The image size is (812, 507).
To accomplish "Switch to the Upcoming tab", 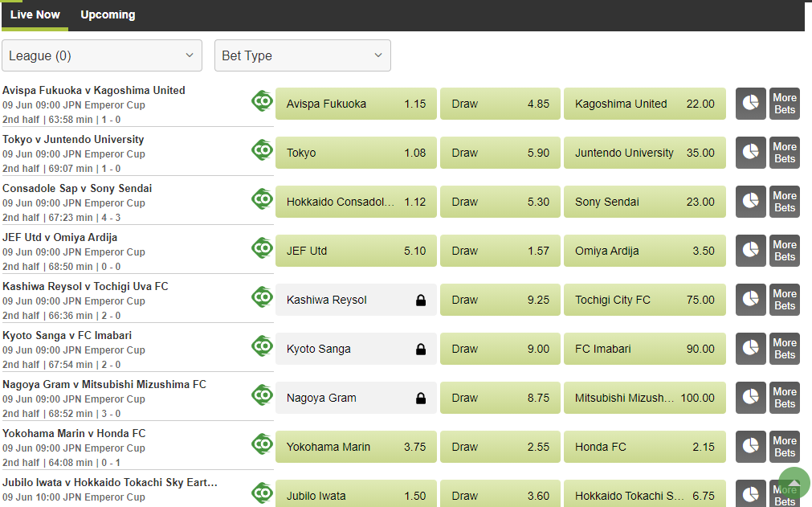I will click(108, 15).
